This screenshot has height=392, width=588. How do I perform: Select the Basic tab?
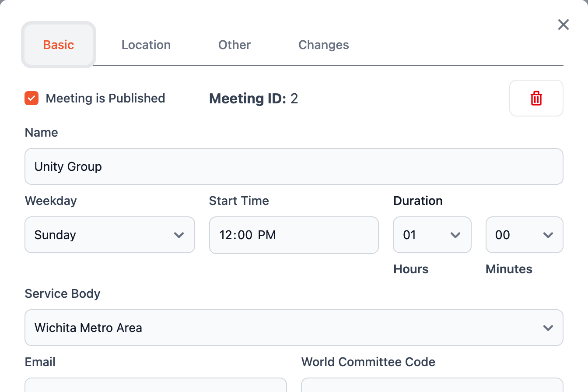59,45
